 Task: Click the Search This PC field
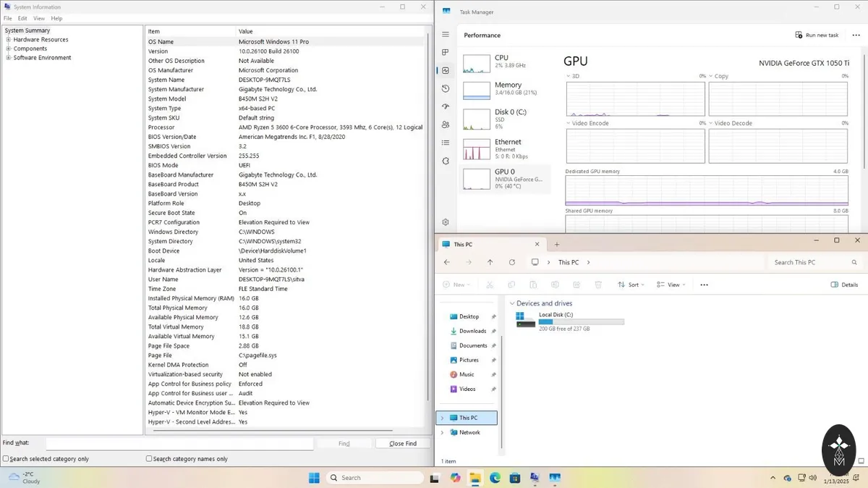tap(814, 262)
